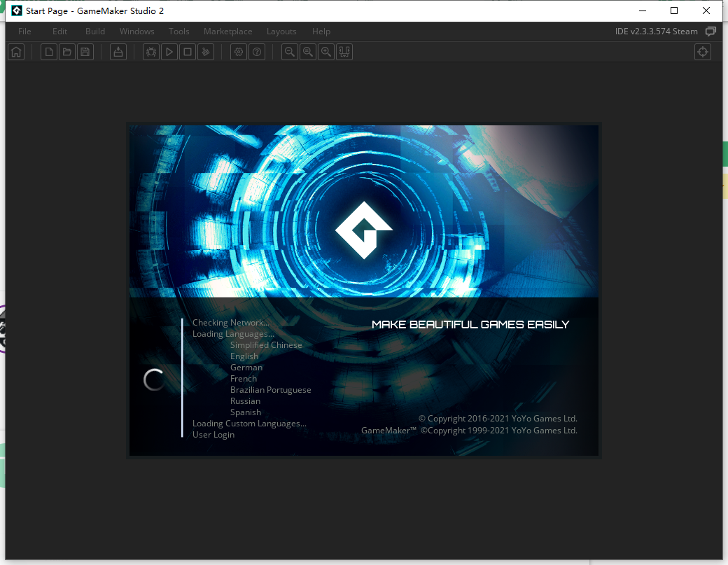Run the game with play icon

pyautogui.click(x=169, y=52)
